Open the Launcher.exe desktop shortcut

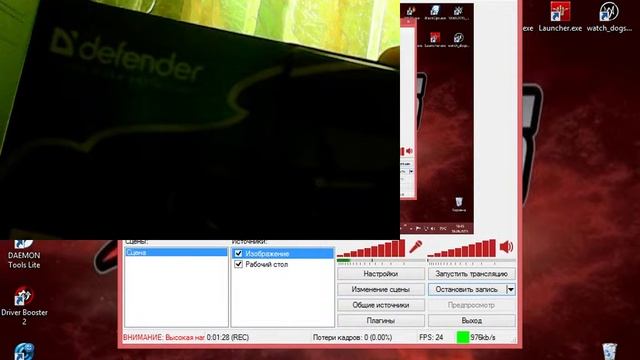coord(560,17)
